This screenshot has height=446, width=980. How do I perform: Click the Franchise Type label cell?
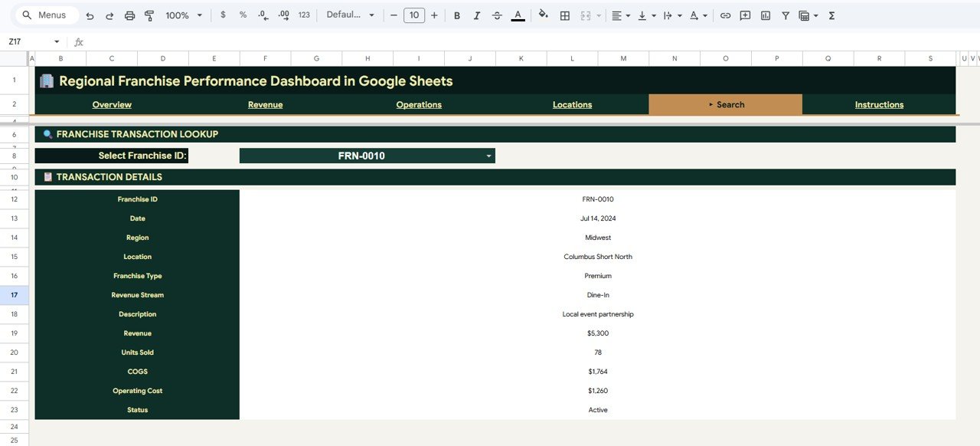point(138,276)
